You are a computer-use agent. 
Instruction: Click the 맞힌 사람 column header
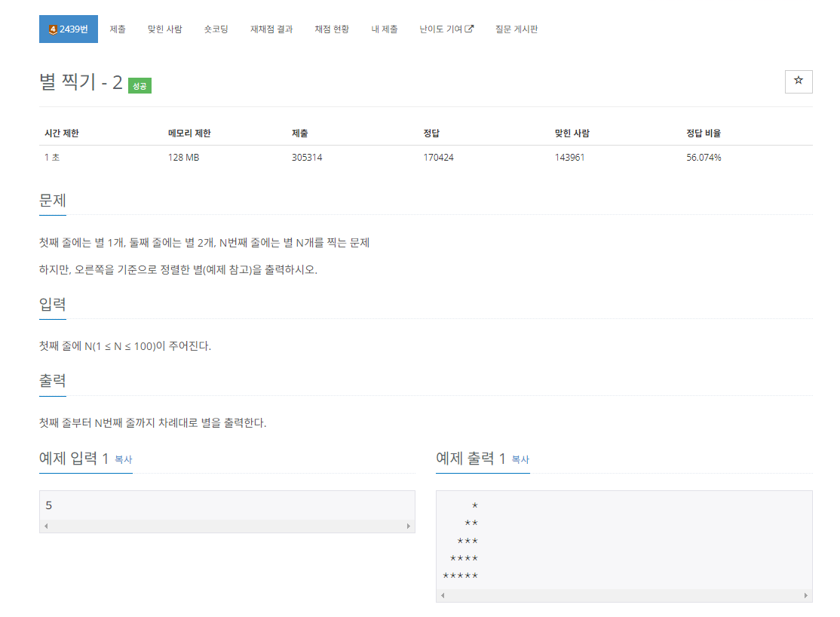(572, 133)
